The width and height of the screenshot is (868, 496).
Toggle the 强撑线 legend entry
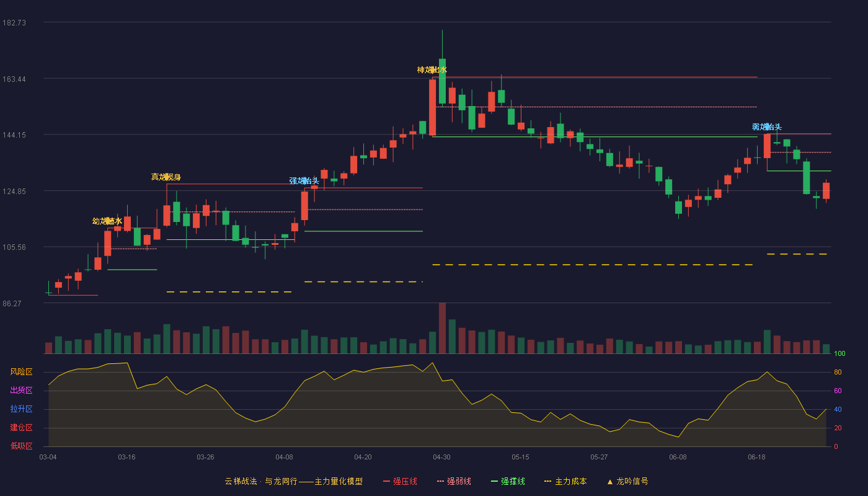pyautogui.click(x=508, y=481)
